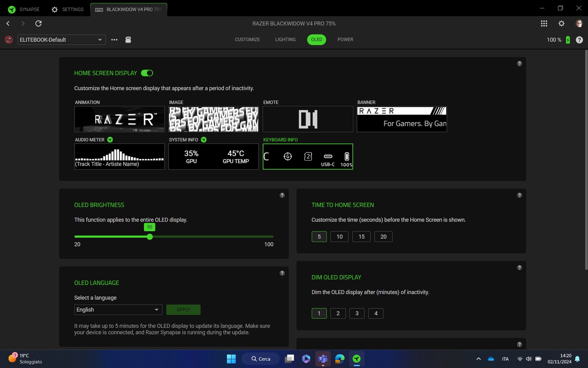The image size is (588, 368).
Task: Set time to home screen to 5 seconds
Action: [x=319, y=237]
